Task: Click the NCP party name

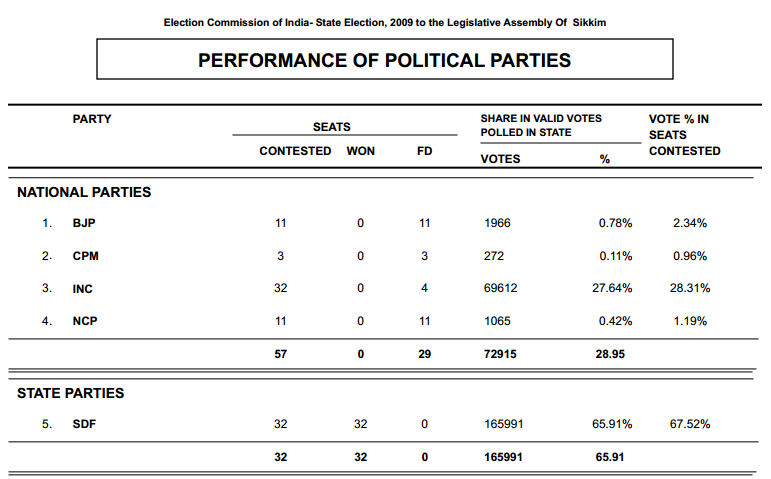Action: pyautogui.click(x=86, y=321)
